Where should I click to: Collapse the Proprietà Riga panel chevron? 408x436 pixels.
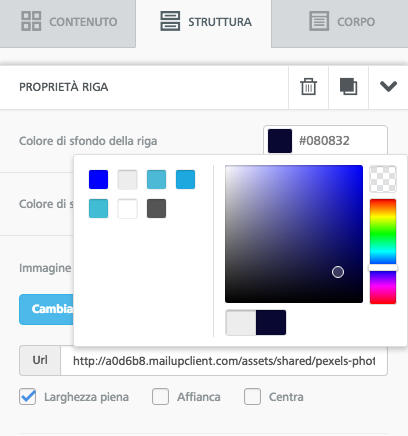tap(388, 87)
